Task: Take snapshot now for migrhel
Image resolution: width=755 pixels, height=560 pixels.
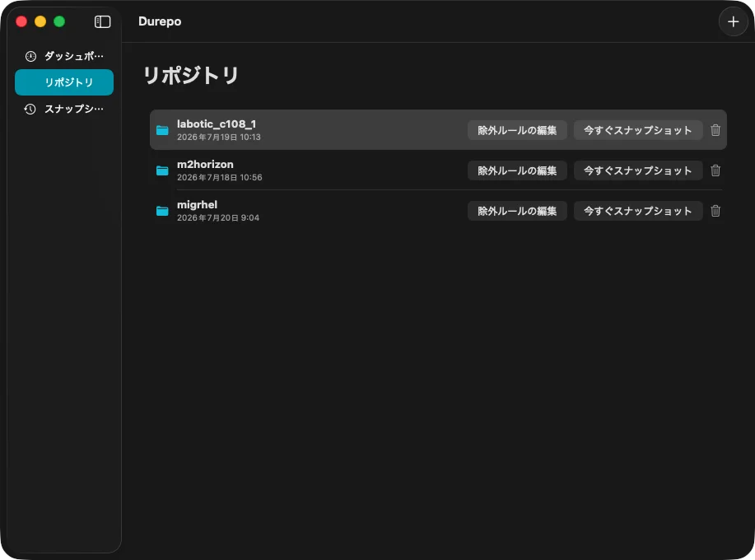Action: tap(638, 211)
